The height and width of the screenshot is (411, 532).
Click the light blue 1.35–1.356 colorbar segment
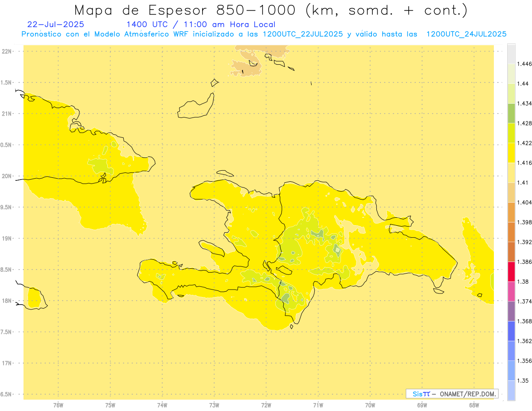click(x=511, y=371)
